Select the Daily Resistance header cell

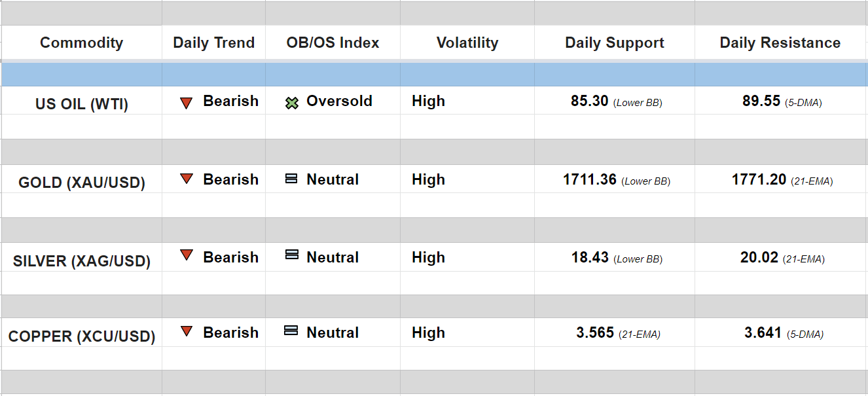point(780,43)
